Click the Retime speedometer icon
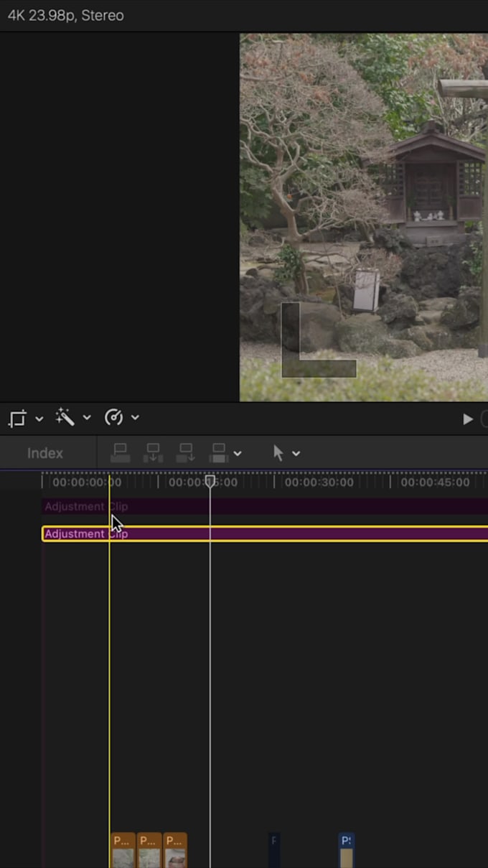 (113, 417)
